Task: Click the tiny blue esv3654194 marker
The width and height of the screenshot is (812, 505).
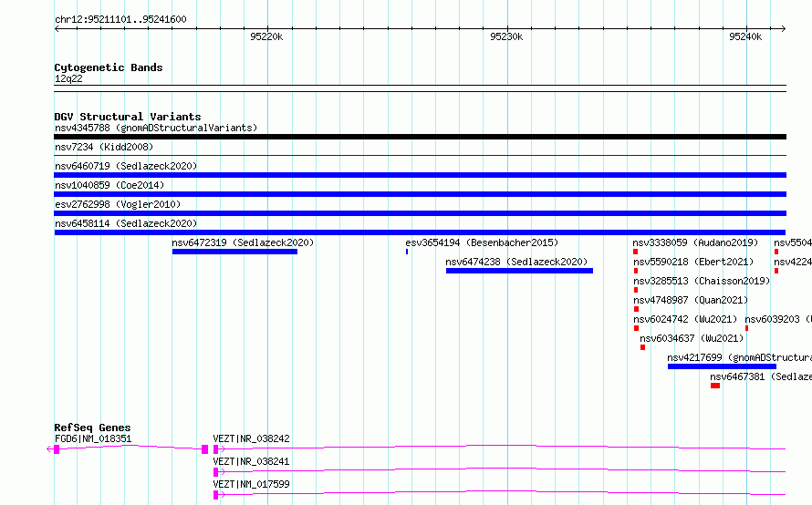Action: (407, 252)
